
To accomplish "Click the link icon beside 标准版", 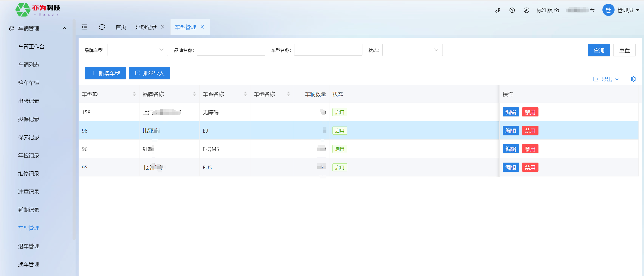I will click(x=526, y=10).
